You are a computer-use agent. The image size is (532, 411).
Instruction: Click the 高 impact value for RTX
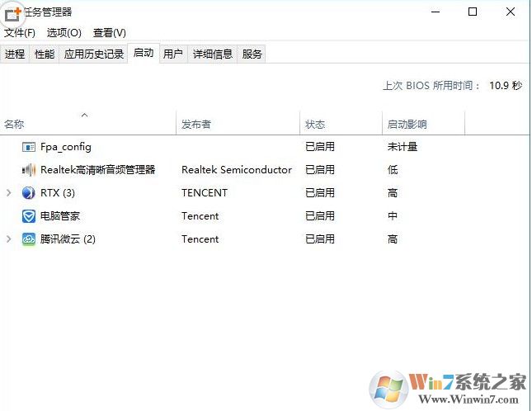393,193
